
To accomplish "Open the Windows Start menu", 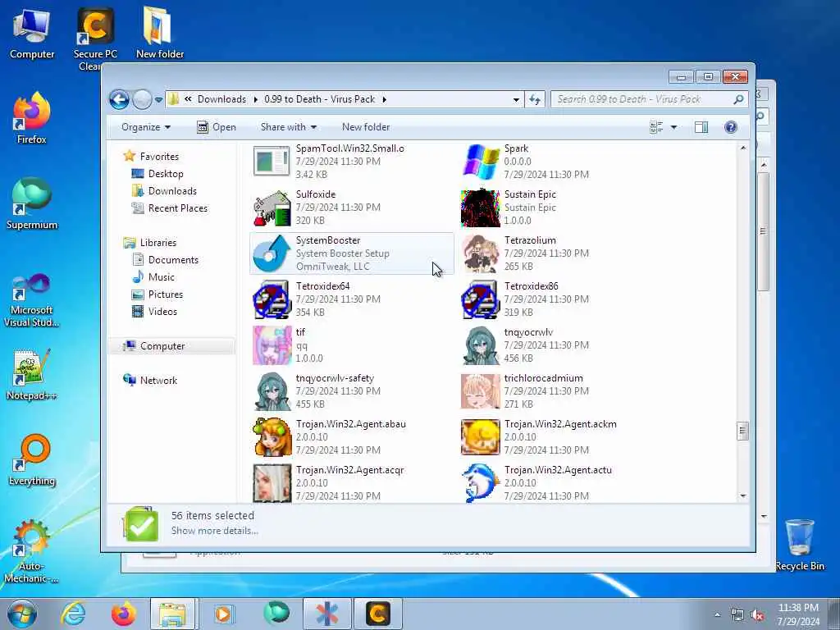I will tap(21, 614).
